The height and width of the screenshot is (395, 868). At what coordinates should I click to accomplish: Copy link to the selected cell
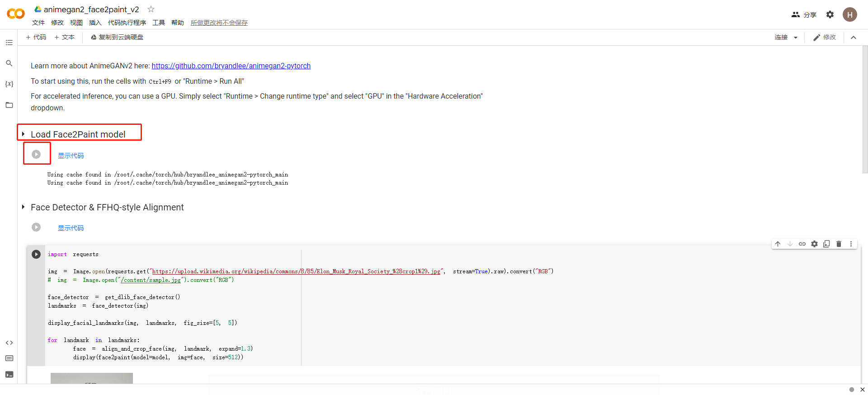[802, 244]
